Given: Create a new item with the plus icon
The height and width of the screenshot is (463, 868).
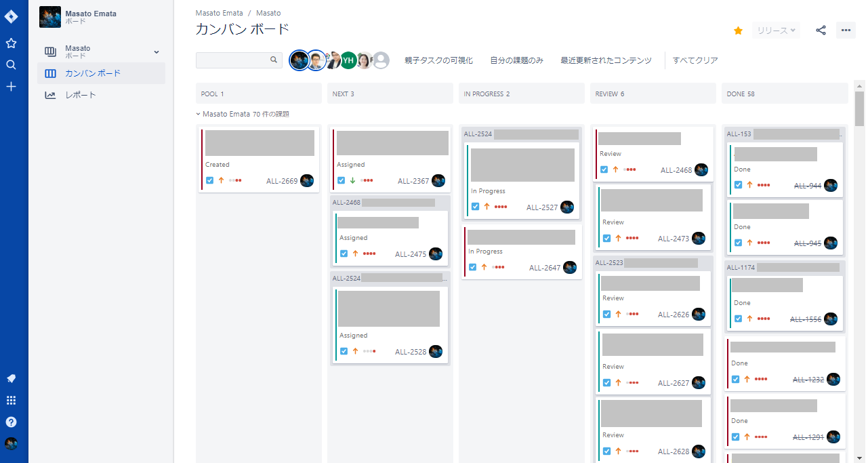Looking at the screenshot, I should pos(11,86).
